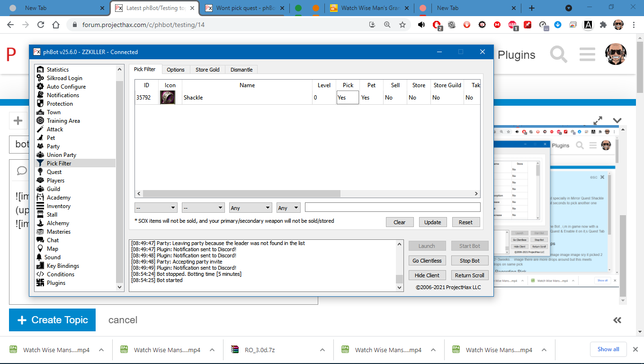Screen dimensions: 644x364
Task: Select the Plugins puzzle icon in sidebar
Action: click(x=40, y=283)
